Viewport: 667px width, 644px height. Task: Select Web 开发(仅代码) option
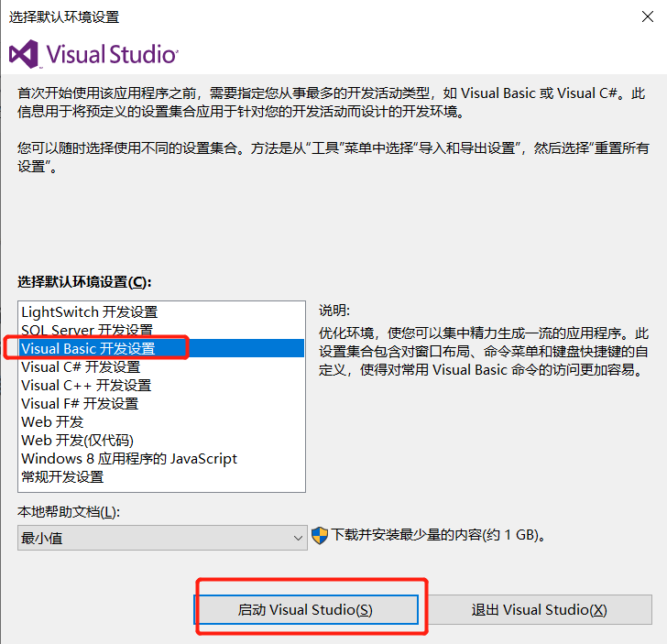pyautogui.click(x=161, y=440)
